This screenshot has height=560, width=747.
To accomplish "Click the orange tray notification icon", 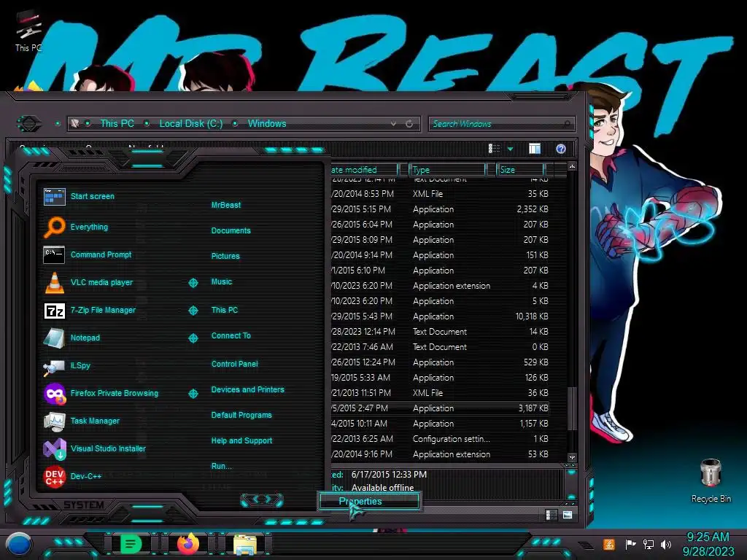I will click(x=609, y=544).
